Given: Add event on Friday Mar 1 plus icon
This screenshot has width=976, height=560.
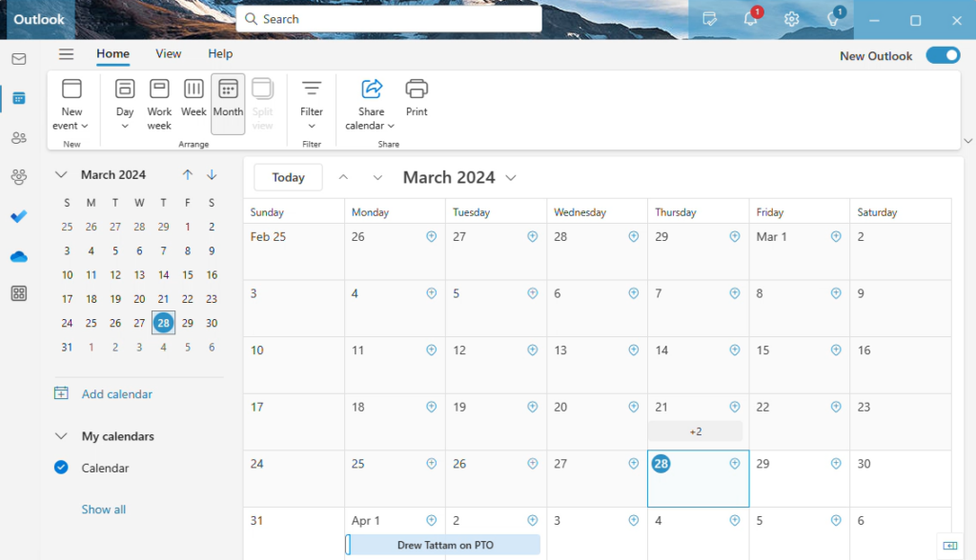Looking at the screenshot, I should tap(836, 236).
